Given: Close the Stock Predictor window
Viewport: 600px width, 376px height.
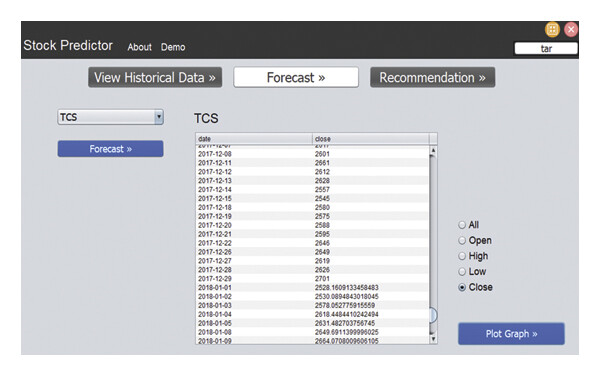Looking at the screenshot, I should pyautogui.click(x=571, y=29).
